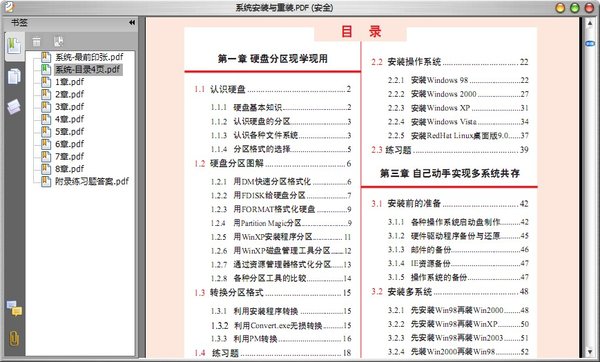Select bookmark 系统-最前印张.pdf
Viewport: 600px width, 362px height.
(x=89, y=57)
